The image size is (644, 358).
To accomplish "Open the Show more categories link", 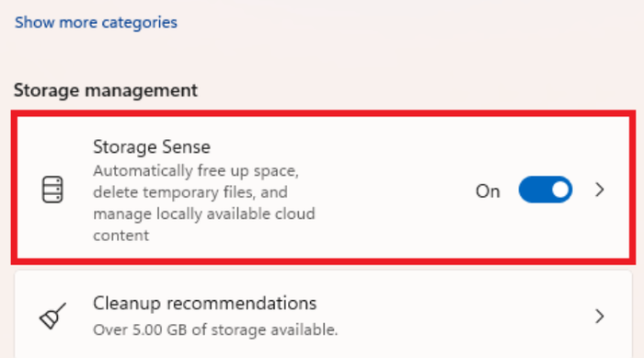I will point(96,22).
